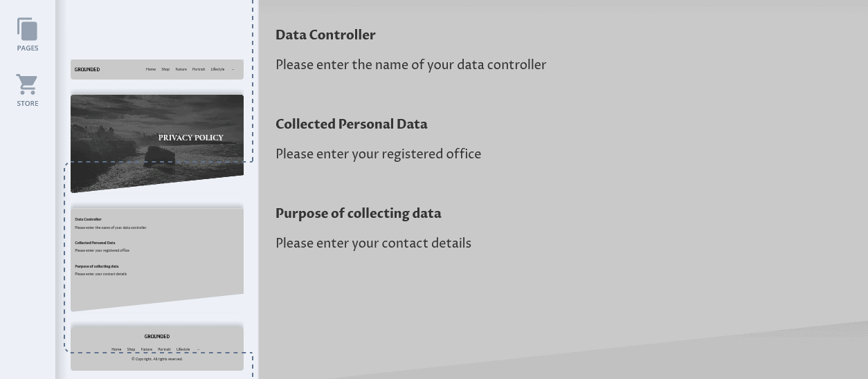This screenshot has height=379, width=868.
Task: Click the Lifestyle item in header thumbnail
Action: [x=217, y=69]
